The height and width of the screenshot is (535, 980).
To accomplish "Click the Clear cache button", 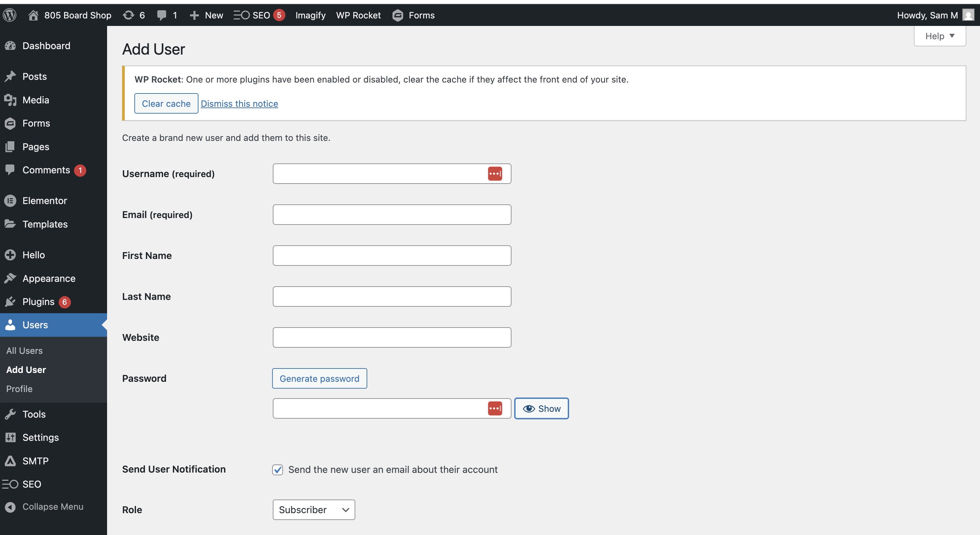I will [x=166, y=103].
